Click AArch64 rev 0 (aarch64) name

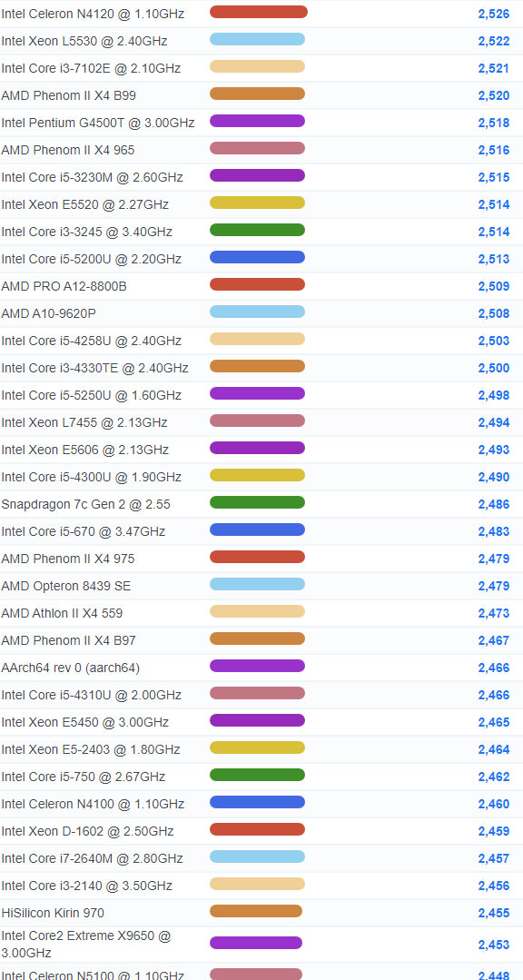(x=71, y=668)
